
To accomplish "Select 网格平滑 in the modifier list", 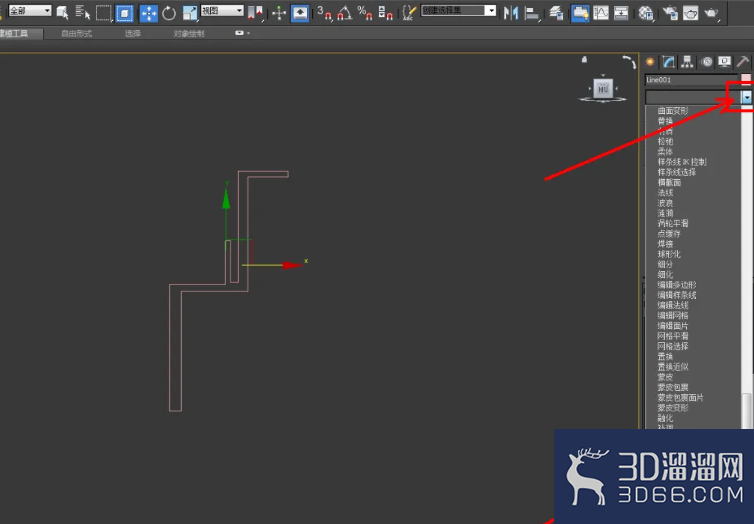I will tap(673, 336).
